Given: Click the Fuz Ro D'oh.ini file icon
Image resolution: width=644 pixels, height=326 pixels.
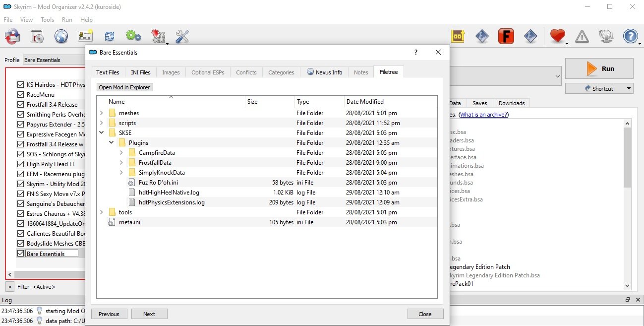Looking at the screenshot, I should coord(131,183).
